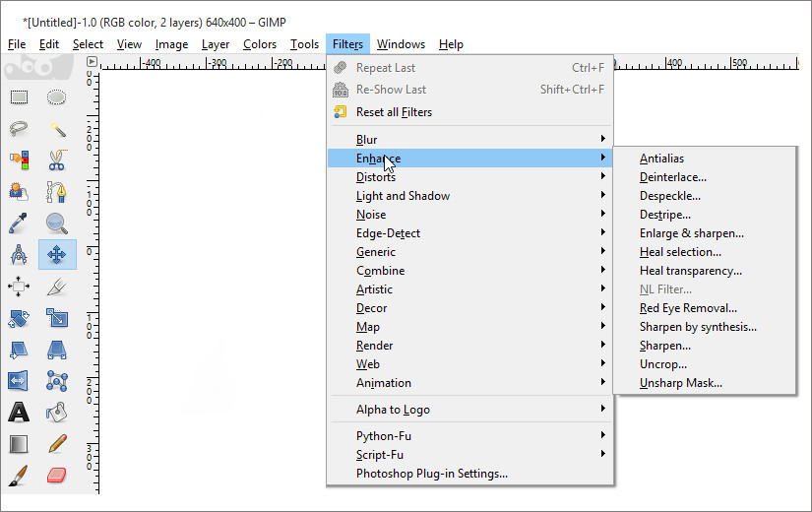Click Red Eye Removal filter
Viewport: 812px width, 512px height.
(x=688, y=308)
